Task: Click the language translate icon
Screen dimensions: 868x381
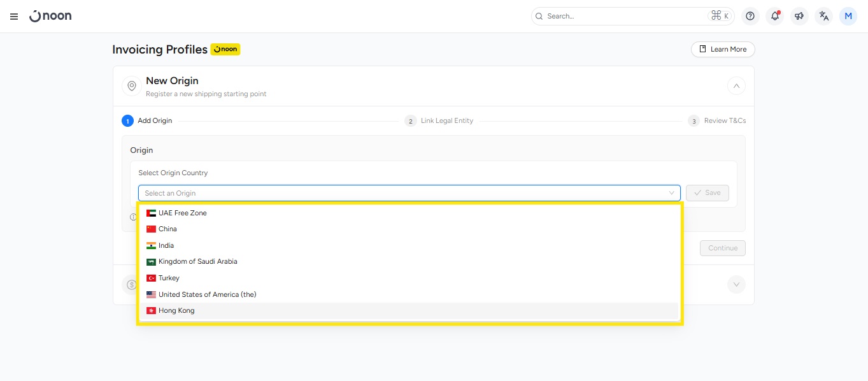Action: click(824, 17)
